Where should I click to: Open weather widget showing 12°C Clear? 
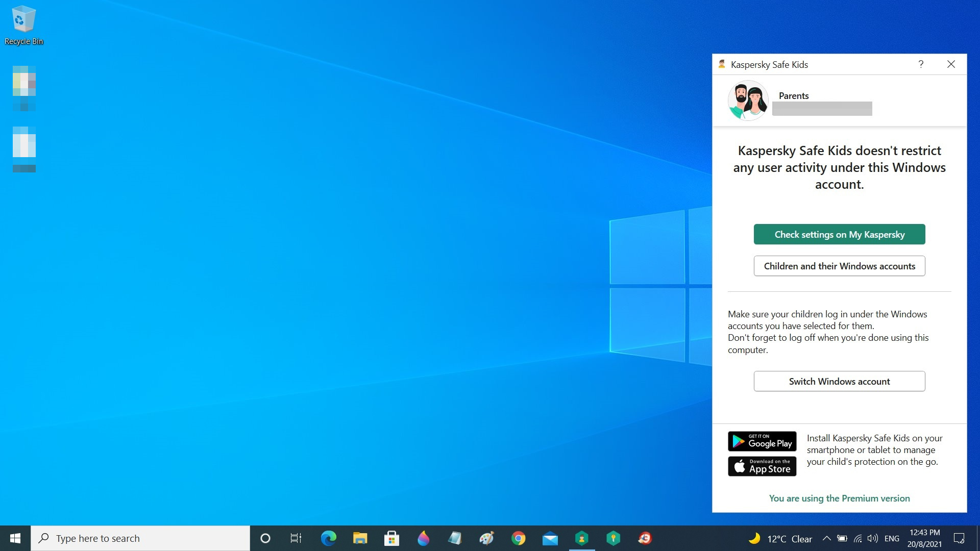(x=780, y=539)
